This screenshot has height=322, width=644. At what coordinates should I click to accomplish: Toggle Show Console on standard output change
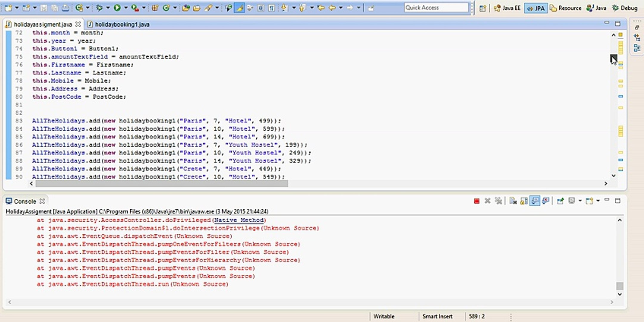pos(535,201)
